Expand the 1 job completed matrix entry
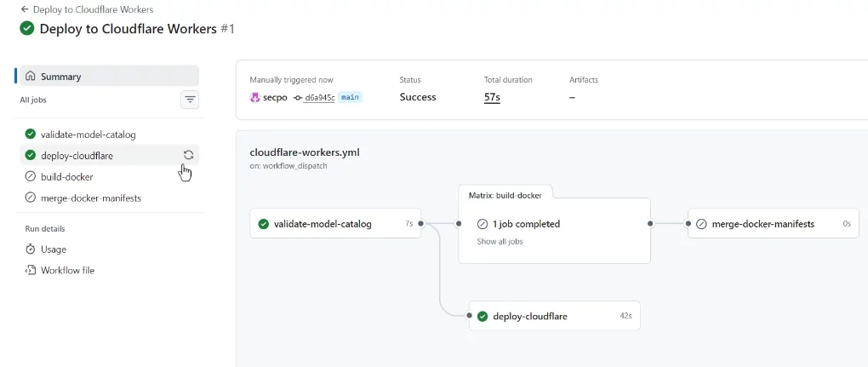Viewport: 868px width, 367px height. tap(525, 224)
